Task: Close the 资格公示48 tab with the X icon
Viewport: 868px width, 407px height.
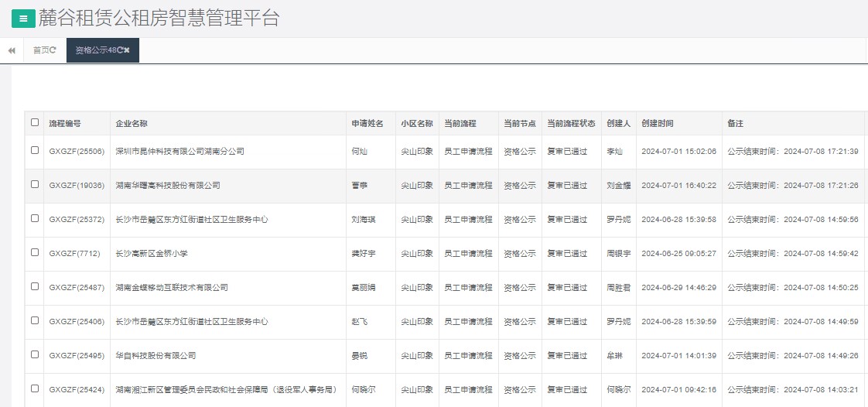Action: click(x=128, y=50)
